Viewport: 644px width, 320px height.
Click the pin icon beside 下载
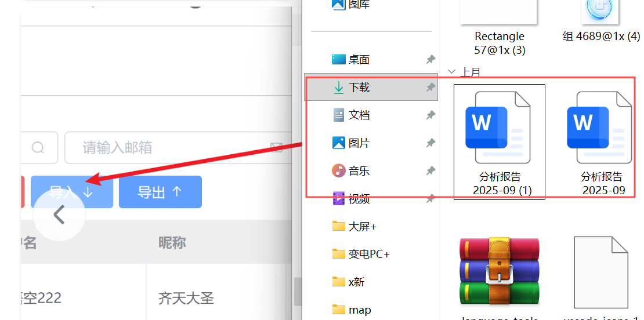(430, 87)
